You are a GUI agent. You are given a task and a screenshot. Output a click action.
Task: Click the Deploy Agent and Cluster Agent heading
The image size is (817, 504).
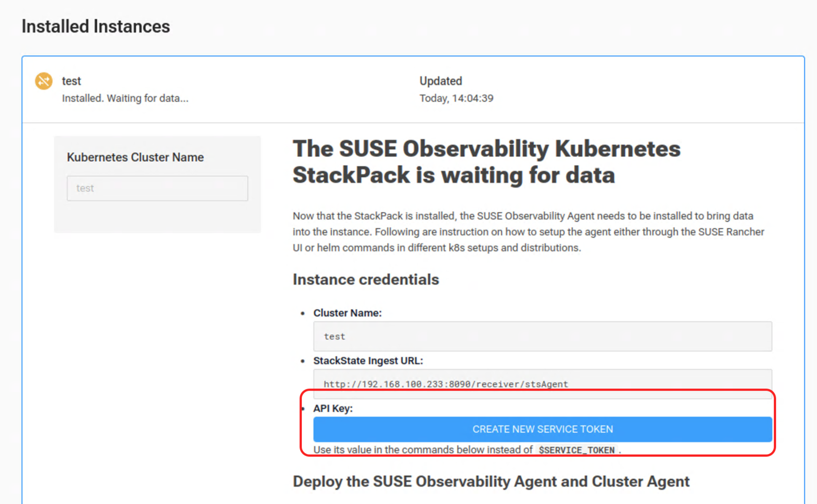[x=491, y=481]
